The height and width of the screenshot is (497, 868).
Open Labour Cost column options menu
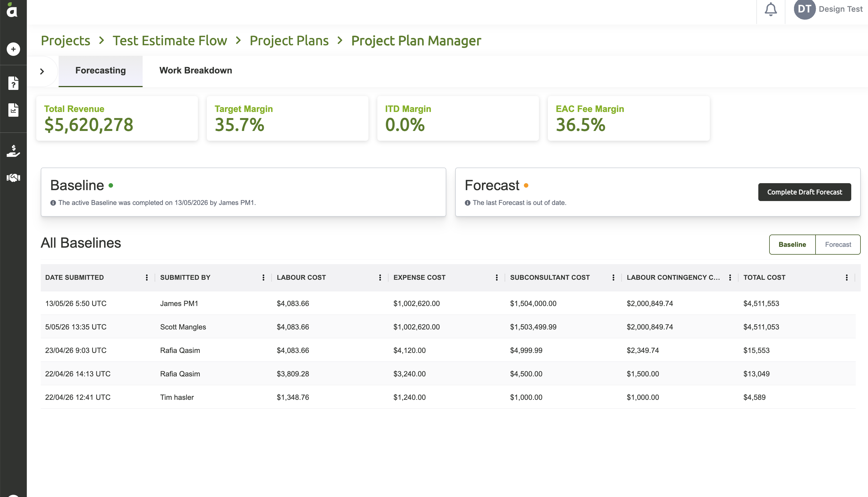tap(380, 278)
